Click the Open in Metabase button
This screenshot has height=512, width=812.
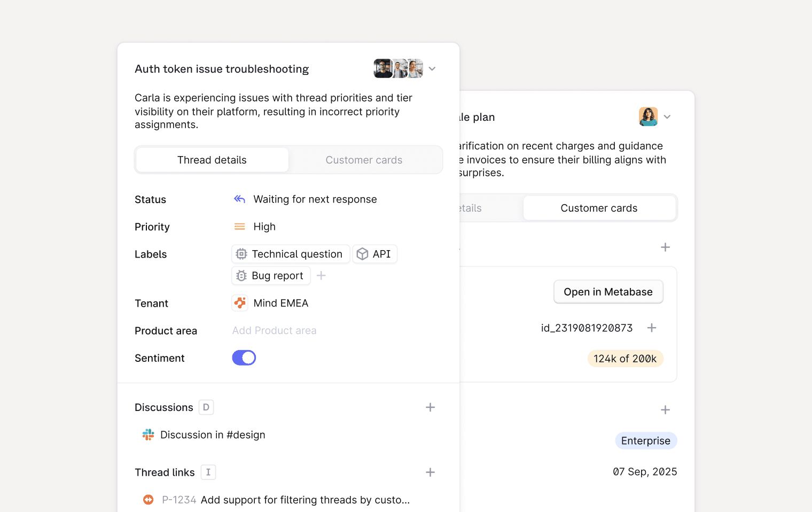point(608,292)
